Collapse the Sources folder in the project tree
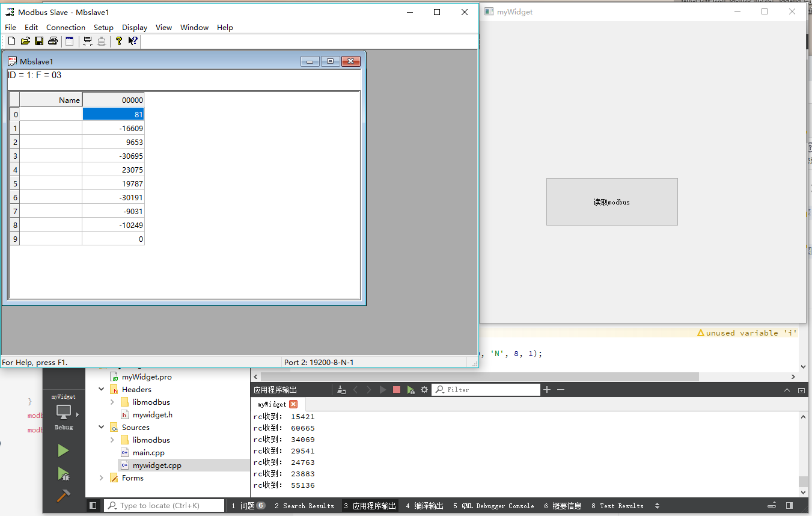This screenshot has width=812, height=516. click(100, 427)
